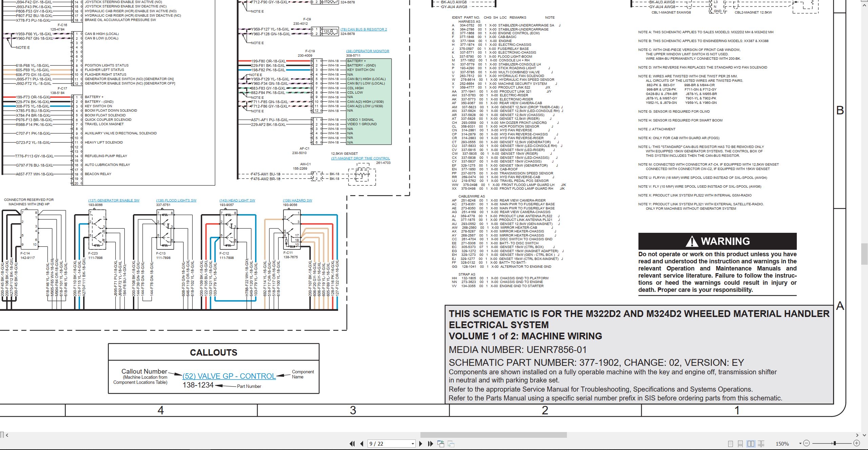Click the NOTE A schematic text line
This screenshot has height=450, width=868.
pyautogui.click(x=706, y=32)
